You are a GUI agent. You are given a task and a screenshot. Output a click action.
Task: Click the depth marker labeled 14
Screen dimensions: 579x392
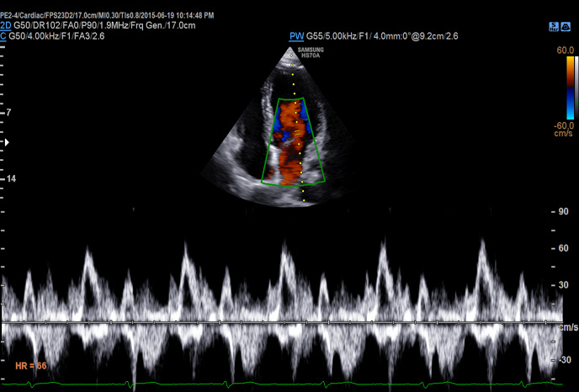coord(9,179)
